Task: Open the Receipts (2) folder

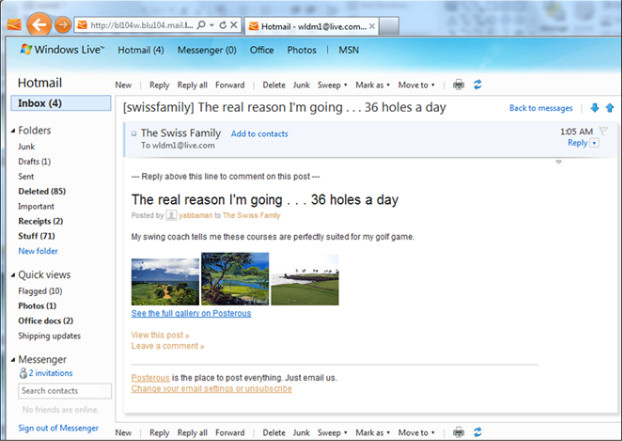Action: tap(40, 221)
